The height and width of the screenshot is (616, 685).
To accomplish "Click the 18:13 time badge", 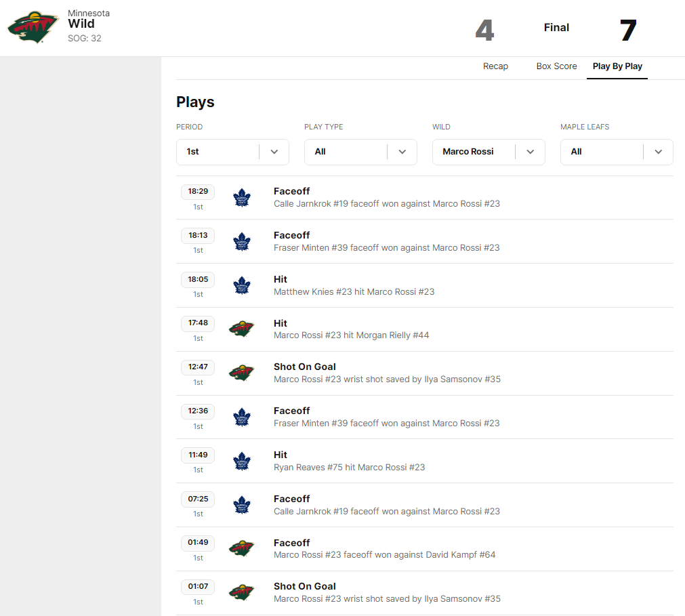I will [x=198, y=235].
